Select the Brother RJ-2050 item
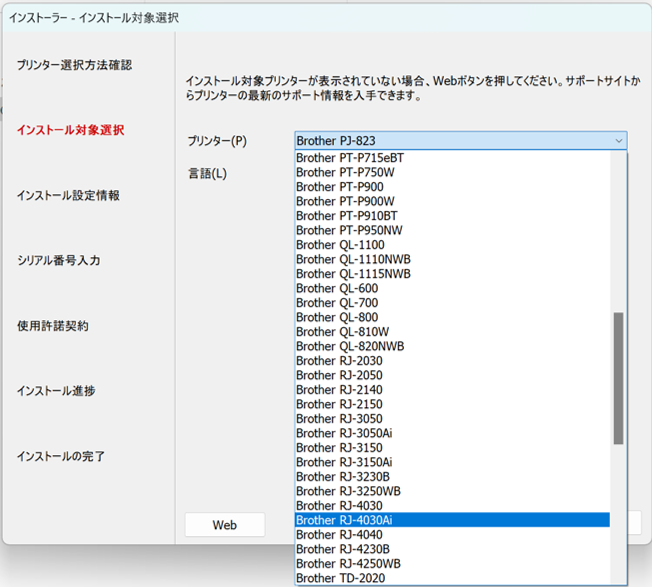 click(x=452, y=375)
